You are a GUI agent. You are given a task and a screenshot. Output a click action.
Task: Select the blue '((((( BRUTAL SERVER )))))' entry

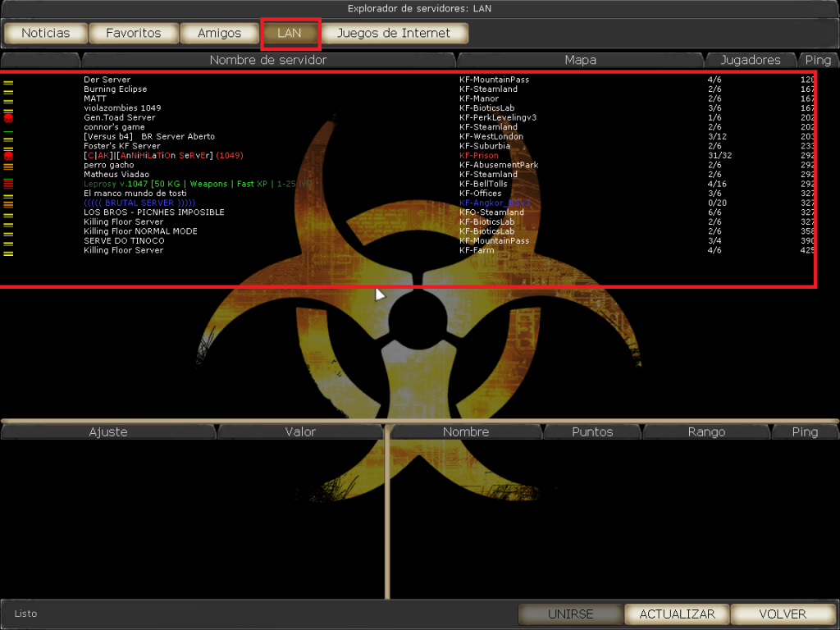139,203
